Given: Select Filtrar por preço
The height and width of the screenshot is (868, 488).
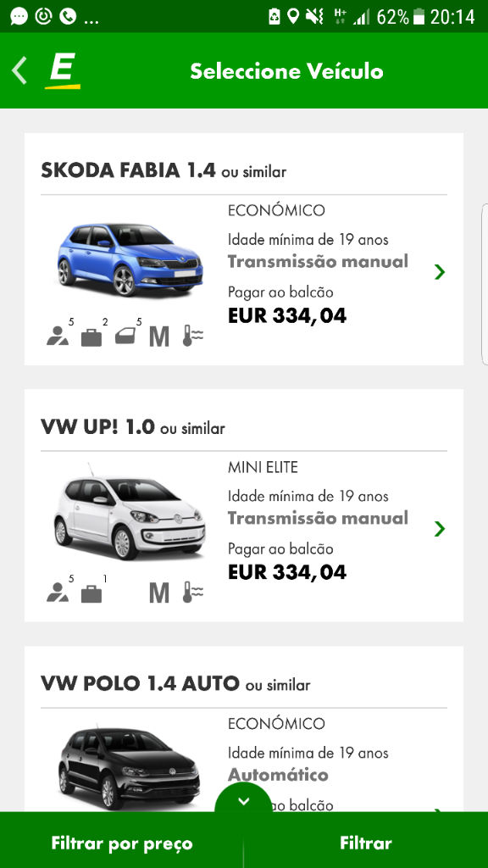Looking at the screenshot, I should [x=122, y=843].
